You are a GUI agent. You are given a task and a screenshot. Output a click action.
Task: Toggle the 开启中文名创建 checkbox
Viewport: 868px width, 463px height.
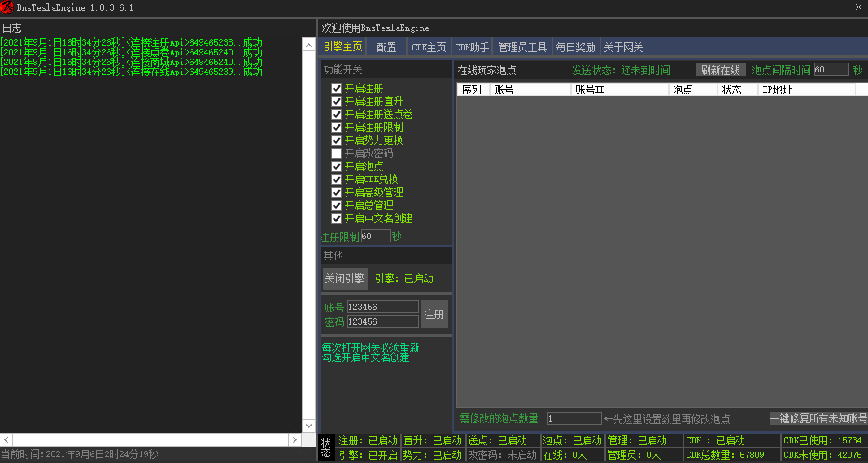[x=336, y=218]
